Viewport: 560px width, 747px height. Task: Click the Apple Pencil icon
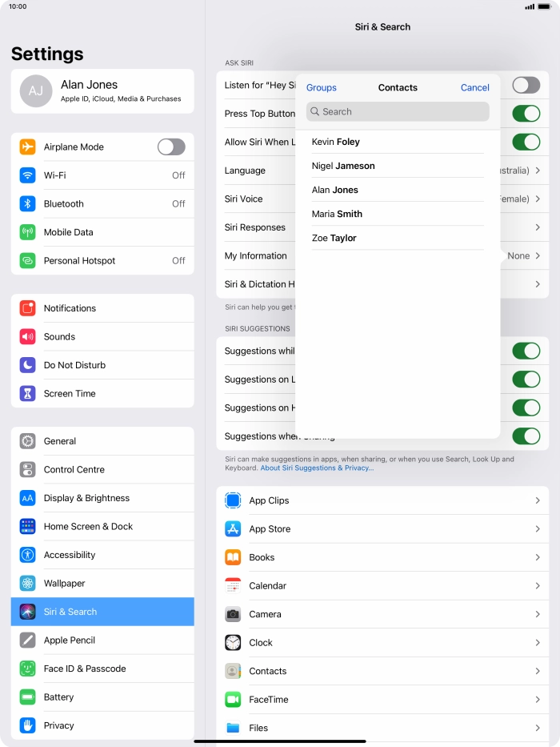pyautogui.click(x=28, y=641)
